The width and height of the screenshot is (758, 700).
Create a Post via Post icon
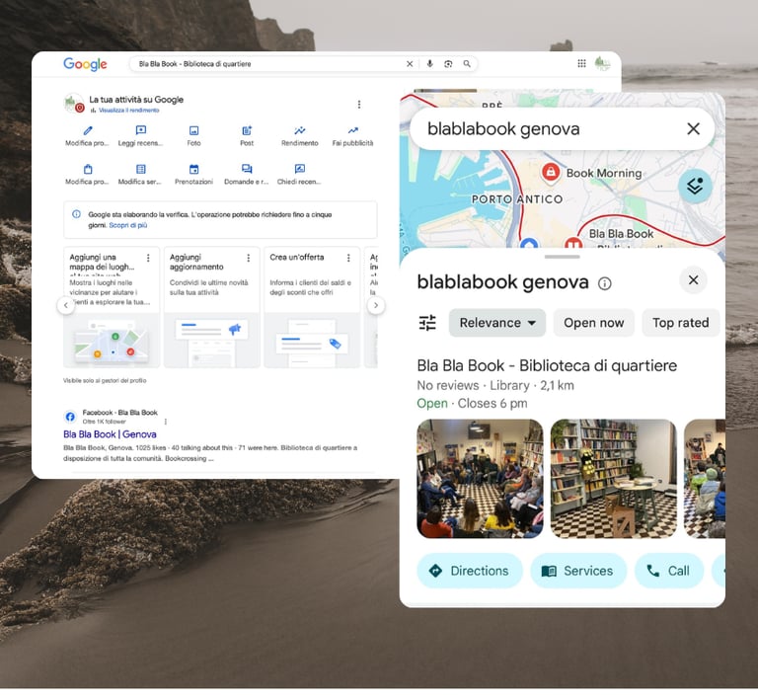pos(247,130)
